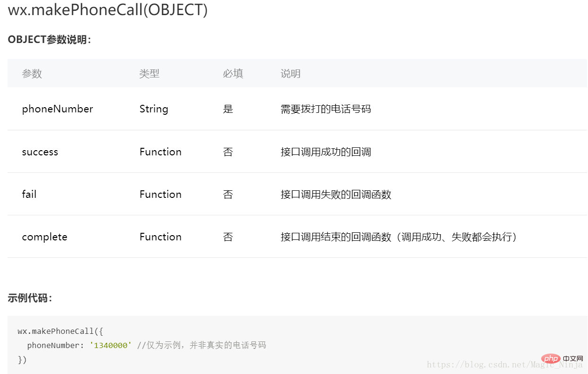Image resolution: width=588 pixels, height=374 pixels.
Task: Click the '说明' column header
Action: point(290,74)
